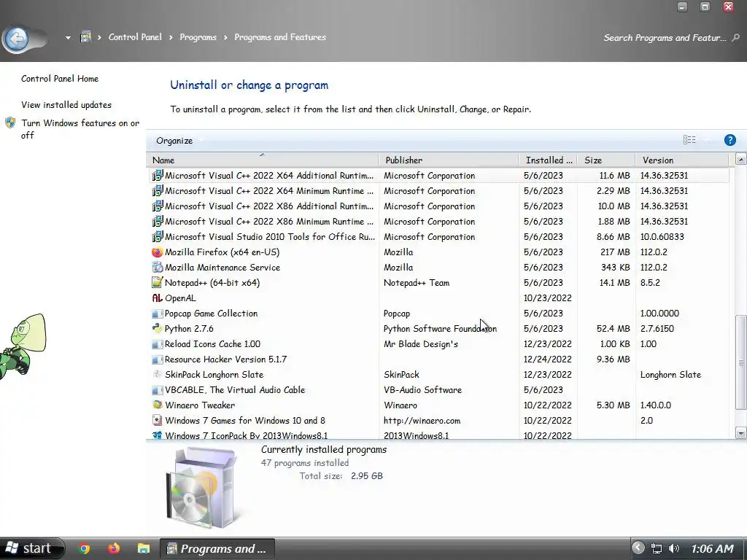This screenshot has width=747, height=560.
Task: Go to Programs breadcrumb
Action: 198,37
